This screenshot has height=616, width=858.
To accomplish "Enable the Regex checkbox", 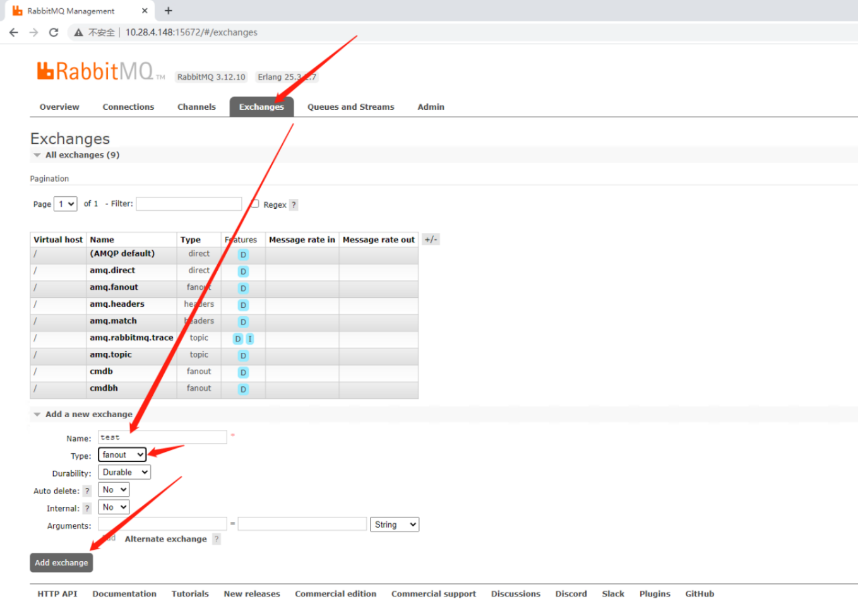I will (x=255, y=204).
